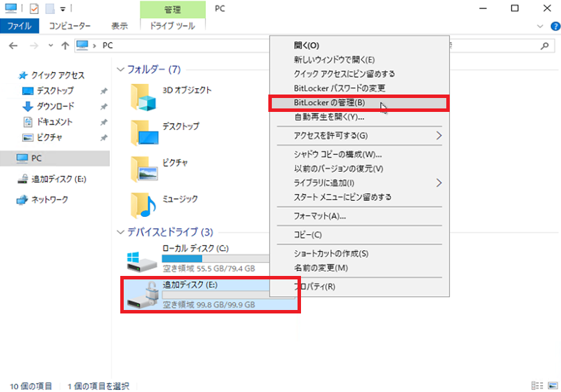Click the pin icon beside ダウンロード
561x392 pixels.
click(104, 106)
